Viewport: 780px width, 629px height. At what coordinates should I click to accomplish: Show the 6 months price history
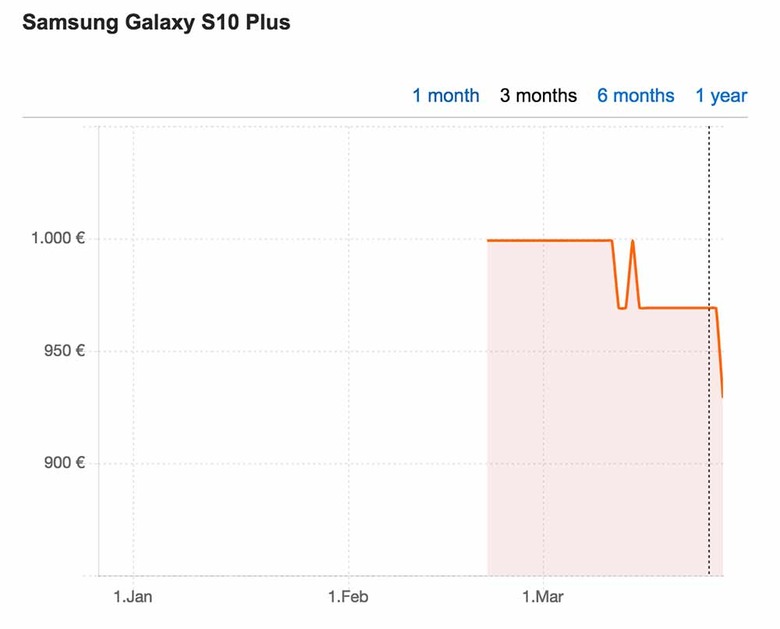tap(636, 96)
